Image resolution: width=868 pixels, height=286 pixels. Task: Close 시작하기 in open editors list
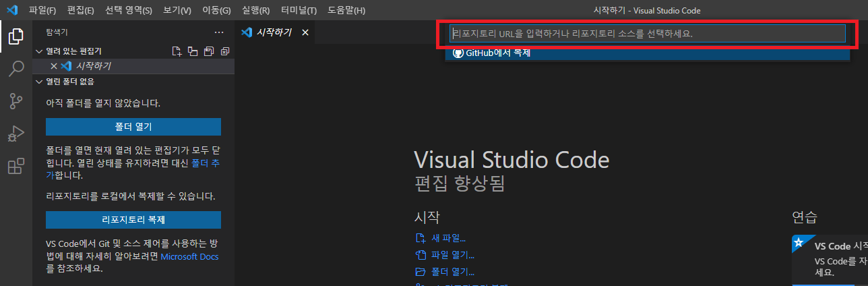click(x=54, y=66)
